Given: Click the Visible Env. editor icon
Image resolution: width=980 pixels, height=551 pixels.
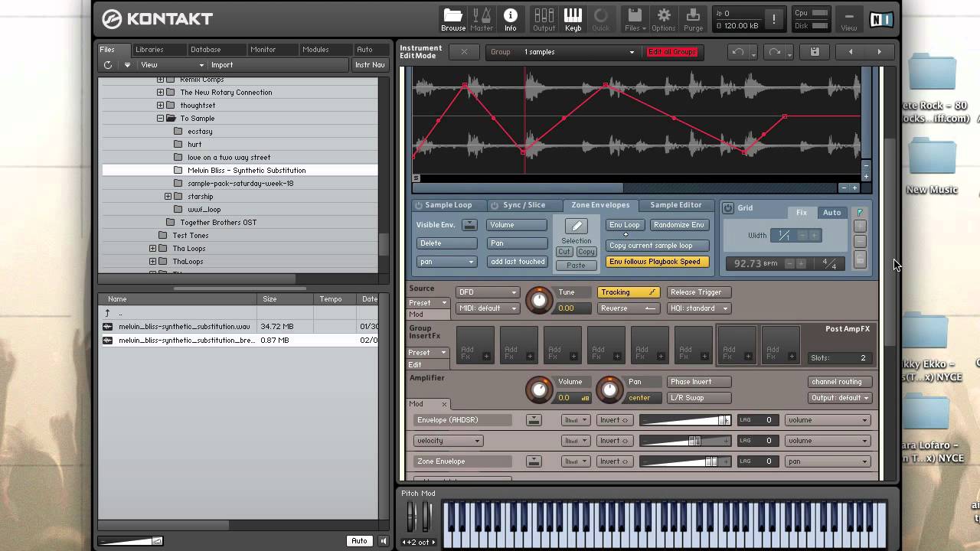Looking at the screenshot, I should pyautogui.click(x=469, y=225).
